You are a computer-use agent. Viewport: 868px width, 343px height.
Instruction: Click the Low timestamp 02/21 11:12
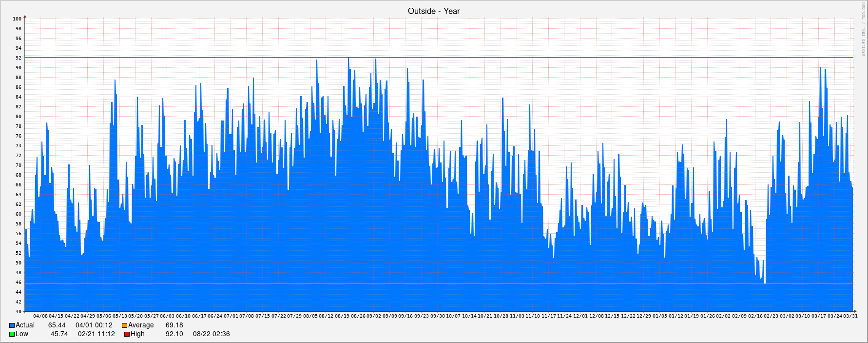[96, 334]
